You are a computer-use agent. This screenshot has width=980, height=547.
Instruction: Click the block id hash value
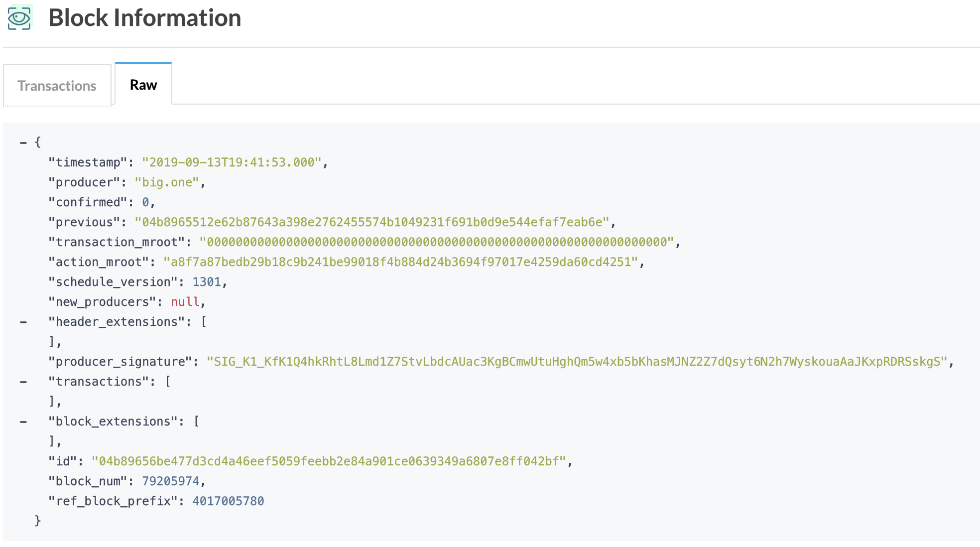coord(329,461)
